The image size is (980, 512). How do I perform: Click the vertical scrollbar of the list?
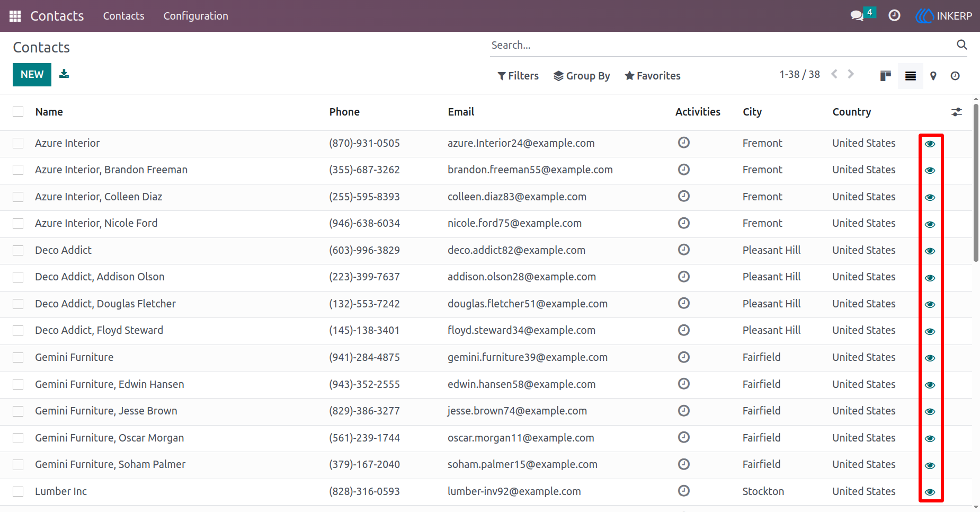(976, 183)
